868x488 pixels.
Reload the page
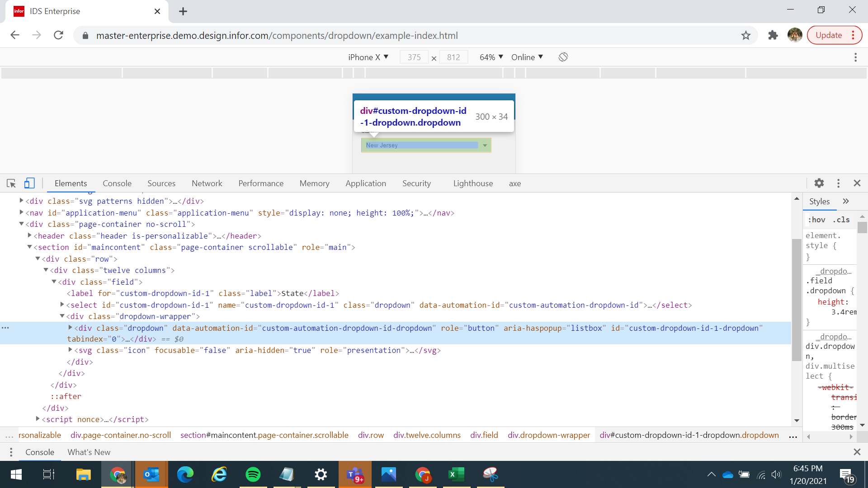(58, 35)
